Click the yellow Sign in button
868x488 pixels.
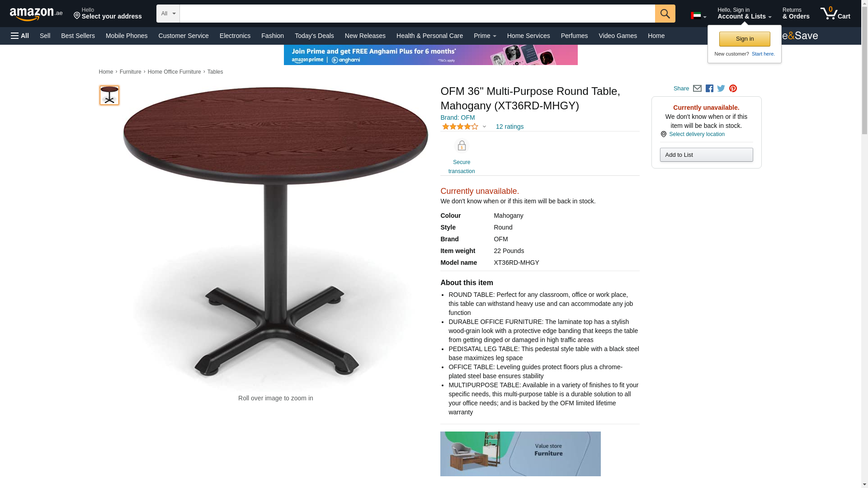coord(745,39)
